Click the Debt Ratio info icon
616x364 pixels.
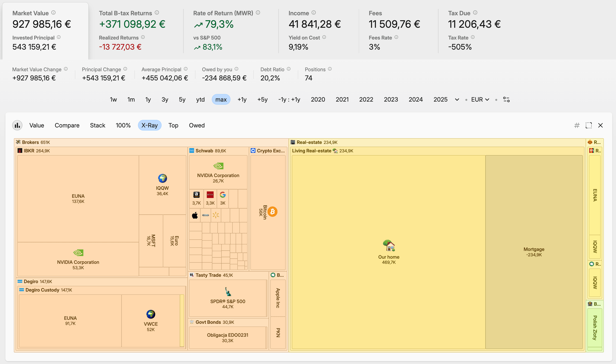289,69
